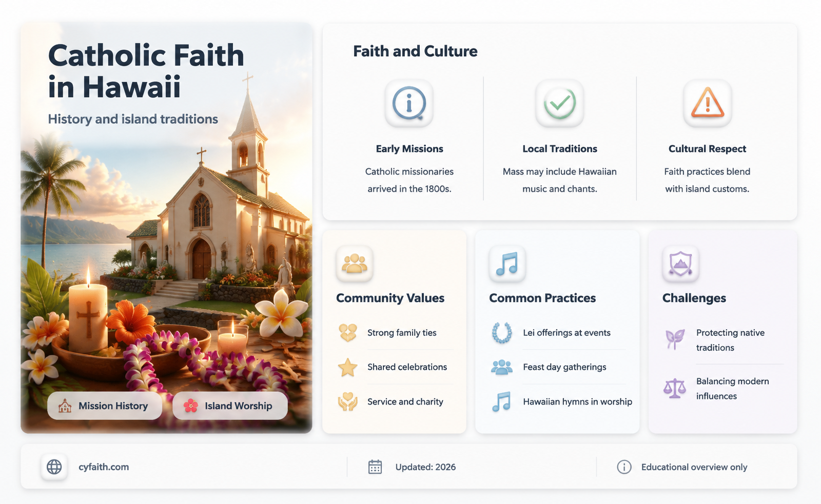821x504 pixels.
Task: Click the Early Missions info icon
Action: tap(409, 103)
